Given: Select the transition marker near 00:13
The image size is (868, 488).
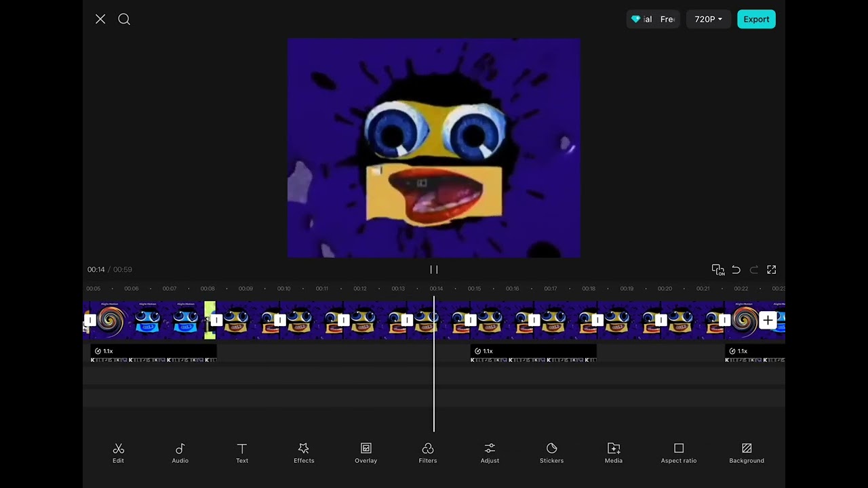Looking at the screenshot, I should tap(407, 320).
